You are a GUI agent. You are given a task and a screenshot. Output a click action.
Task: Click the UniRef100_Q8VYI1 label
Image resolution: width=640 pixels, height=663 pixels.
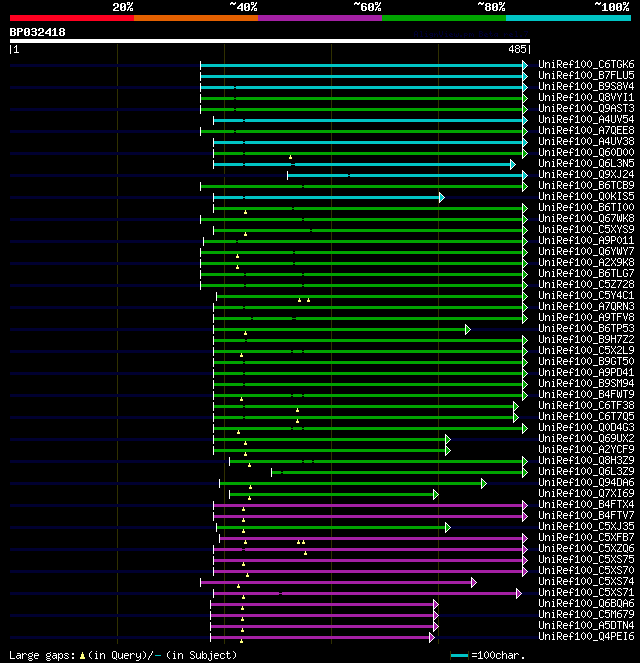tap(586, 97)
